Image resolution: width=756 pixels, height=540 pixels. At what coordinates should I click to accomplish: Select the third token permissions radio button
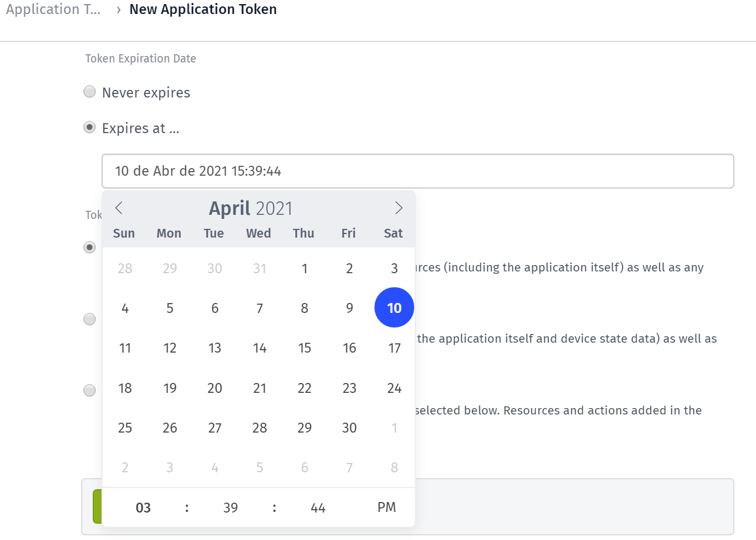[x=89, y=390]
